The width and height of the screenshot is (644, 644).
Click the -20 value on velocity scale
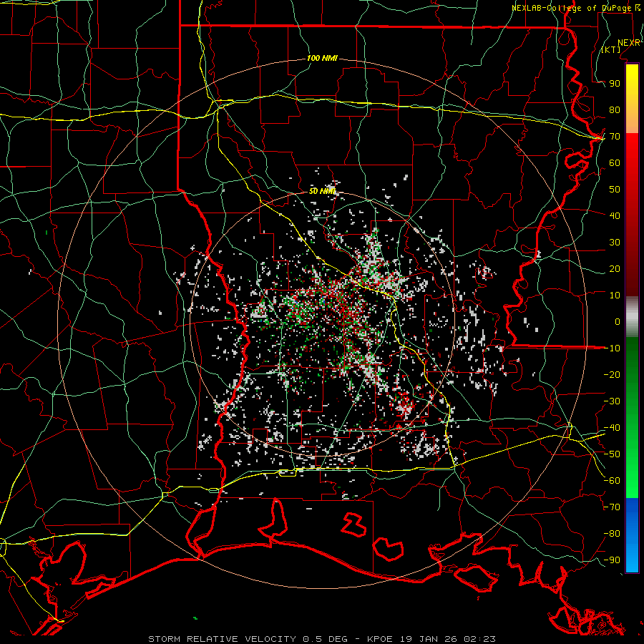coord(612,374)
